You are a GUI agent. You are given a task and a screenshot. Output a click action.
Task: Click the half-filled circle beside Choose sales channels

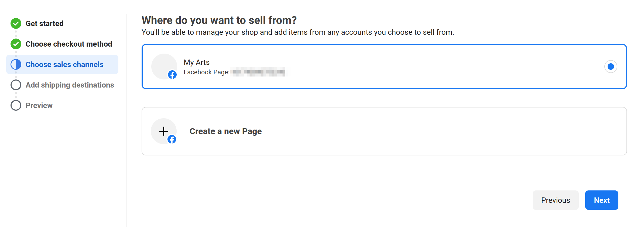16,64
